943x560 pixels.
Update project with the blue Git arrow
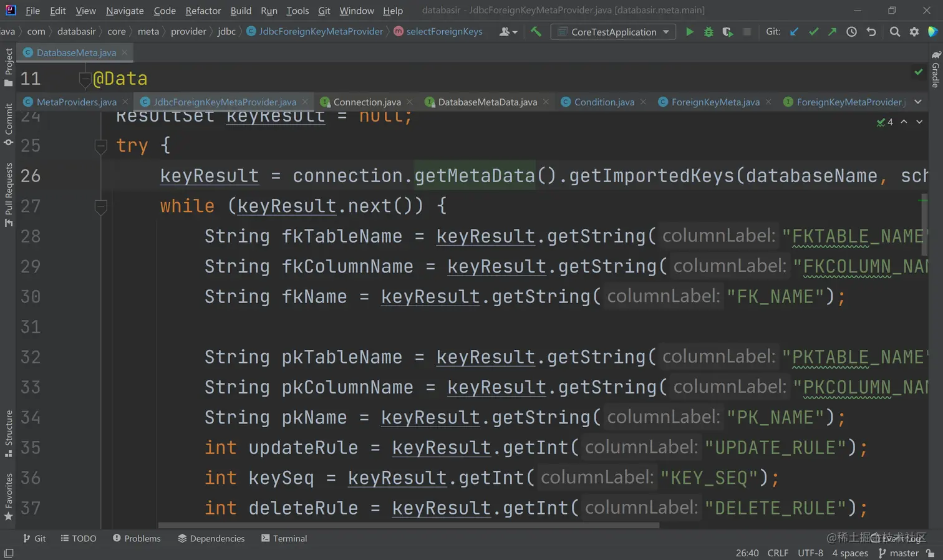pos(794,32)
